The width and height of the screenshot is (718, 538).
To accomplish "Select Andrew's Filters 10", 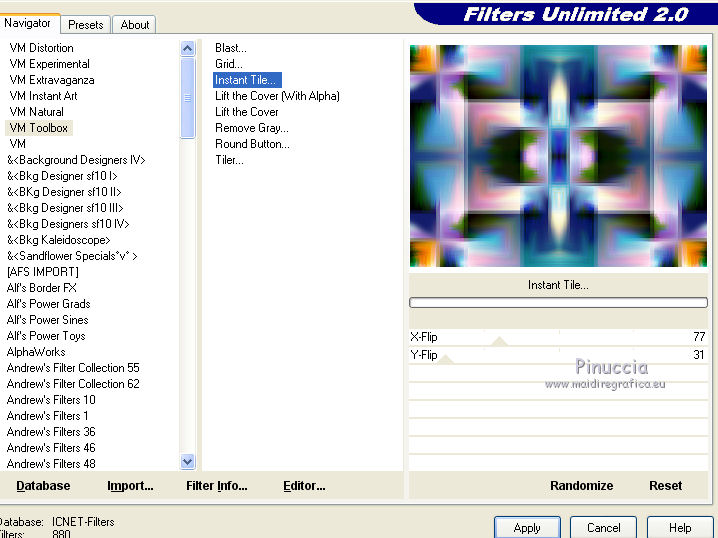I will [51, 400].
